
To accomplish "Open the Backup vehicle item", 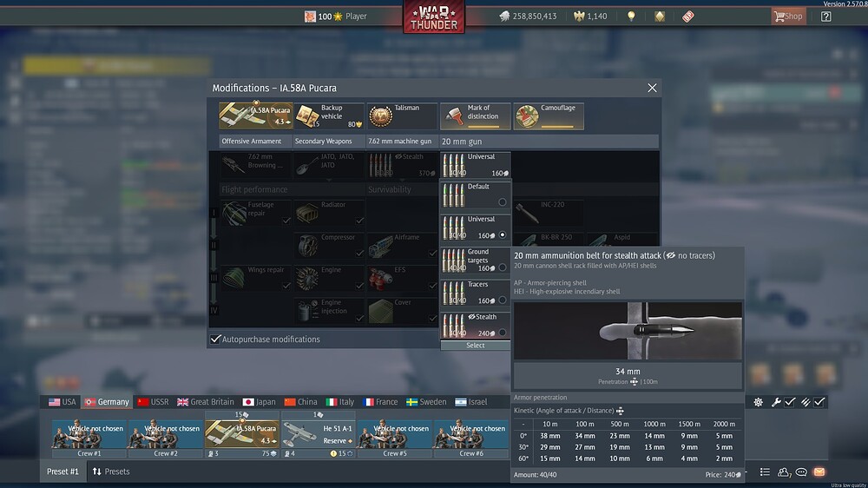I will [x=329, y=115].
